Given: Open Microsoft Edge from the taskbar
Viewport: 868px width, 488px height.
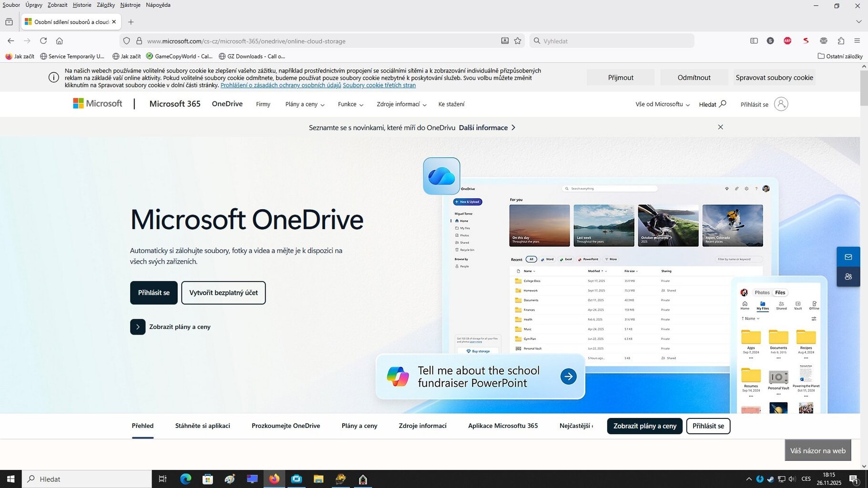Looking at the screenshot, I should tap(185, 479).
